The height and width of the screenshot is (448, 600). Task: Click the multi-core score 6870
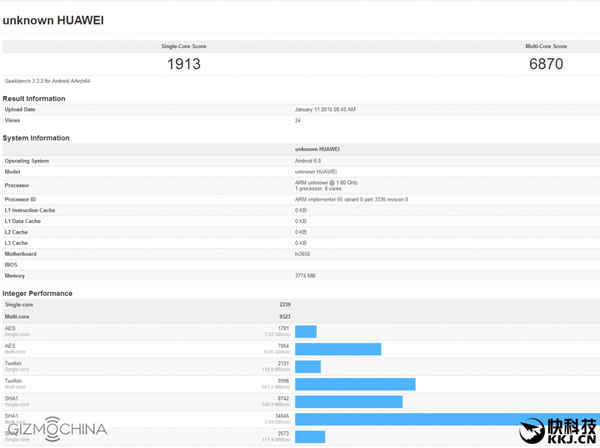click(546, 63)
